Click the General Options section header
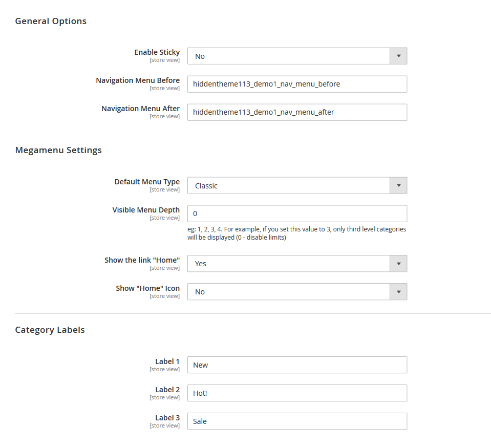This screenshot has height=448, width=491. [x=51, y=21]
